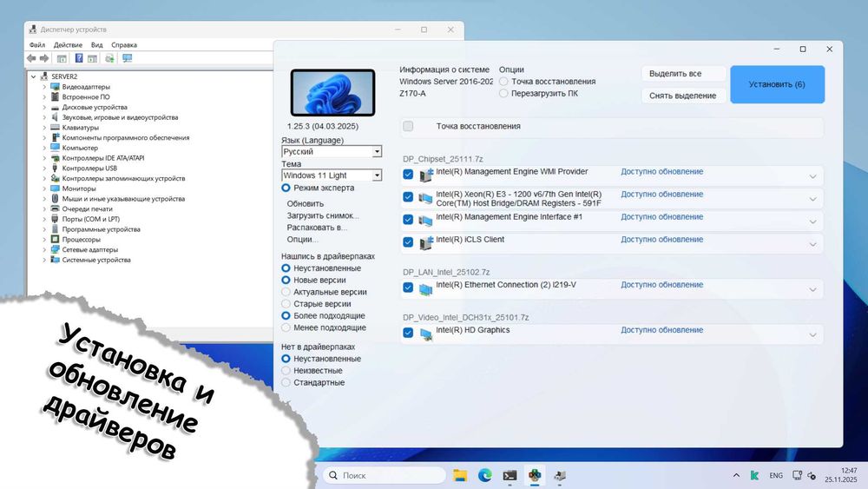868x489 pixels.
Task: Click the Windows 11 bloom thumbnail image
Action: (332, 92)
